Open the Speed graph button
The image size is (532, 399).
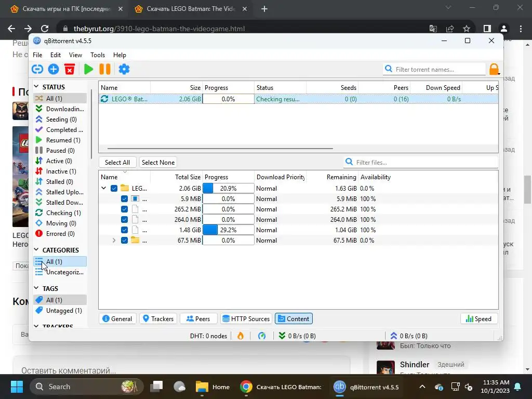click(479, 318)
